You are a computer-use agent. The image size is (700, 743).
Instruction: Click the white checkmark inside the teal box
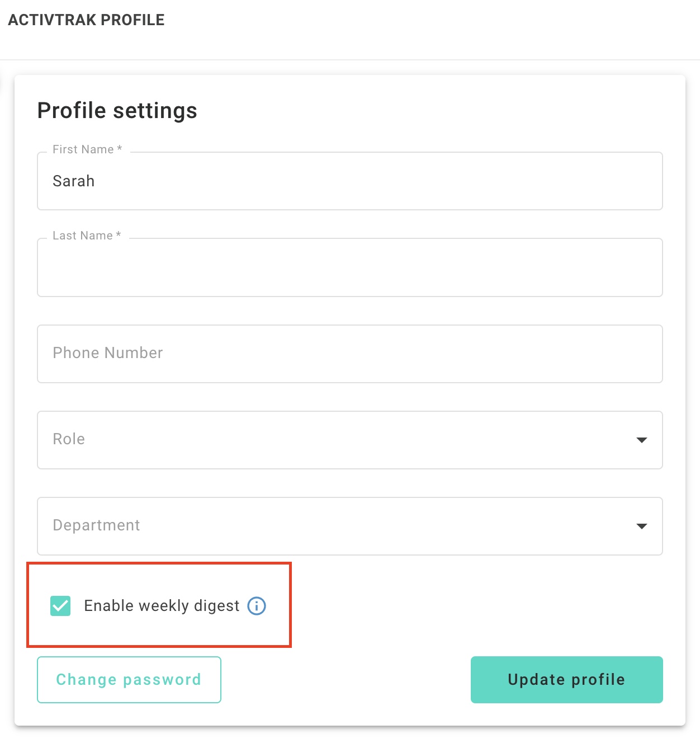pos(60,606)
